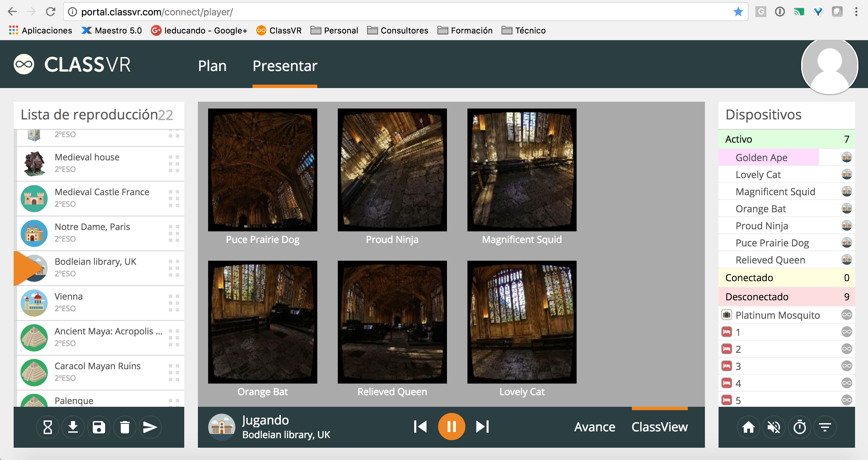
Task: Bookmark page with the star icon
Action: coord(738,12)
